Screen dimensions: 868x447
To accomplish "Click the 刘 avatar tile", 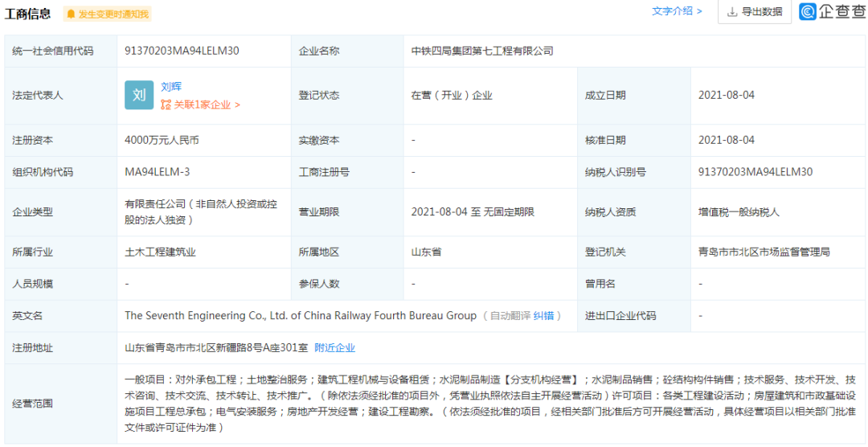I will [x=139, y=95].
